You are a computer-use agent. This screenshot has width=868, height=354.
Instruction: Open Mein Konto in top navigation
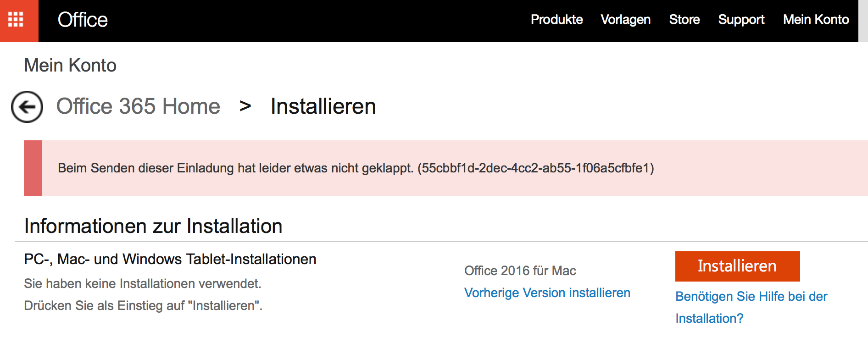[x=816, y=20]
